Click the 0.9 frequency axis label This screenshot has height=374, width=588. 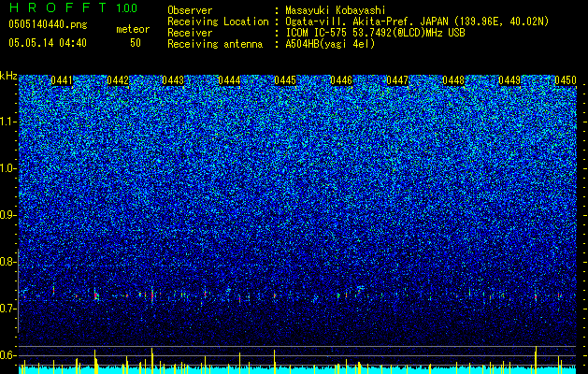8,215
